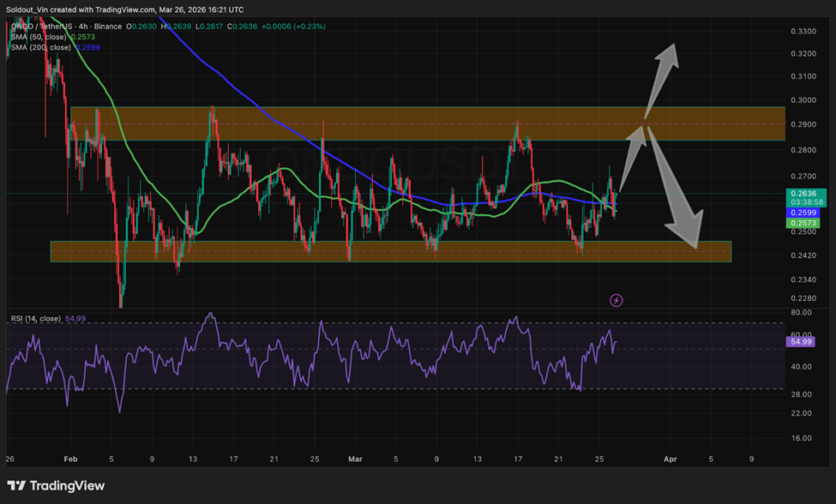Screen dimensions: 836x504
Task: Click the 80.00 level on RSI axis
Action: (801, 314)
